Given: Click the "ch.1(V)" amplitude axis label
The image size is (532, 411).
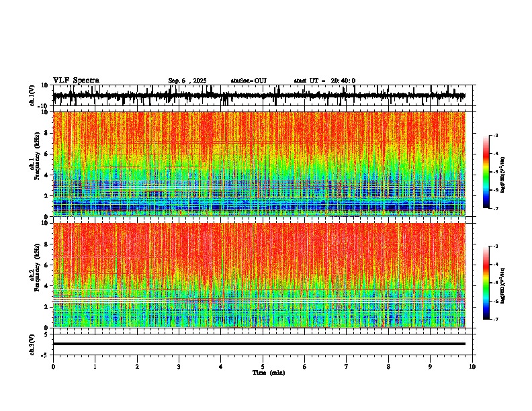Looking at the screenshot, I should [32, 95].
